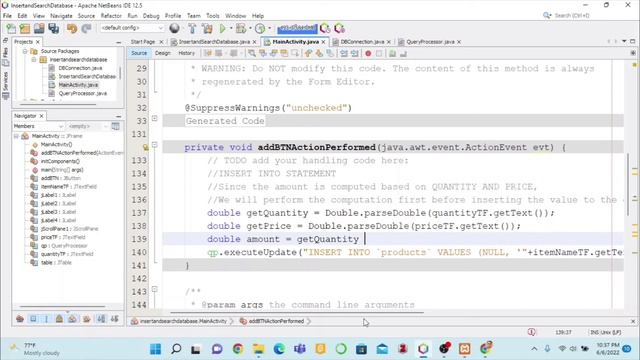Open Microsoft Edge from the taskbar
The height and width of the screenshot is (360, 640).
click(279, 349)
